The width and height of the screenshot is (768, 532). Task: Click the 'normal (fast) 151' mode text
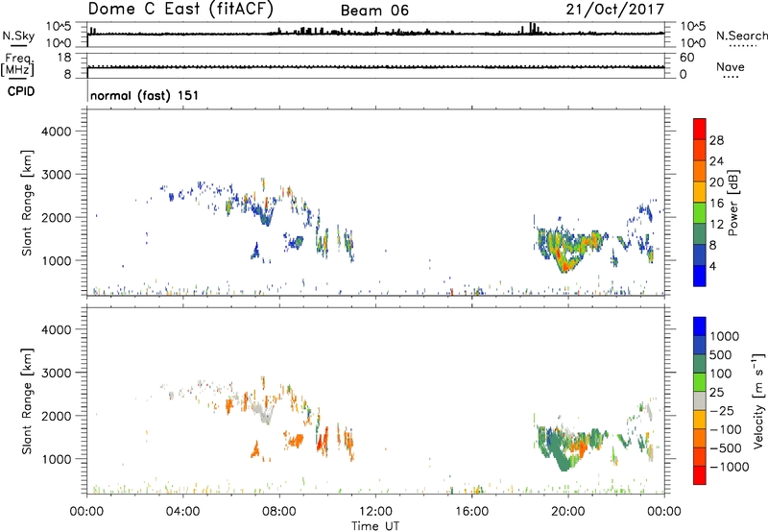pos(145,95)
